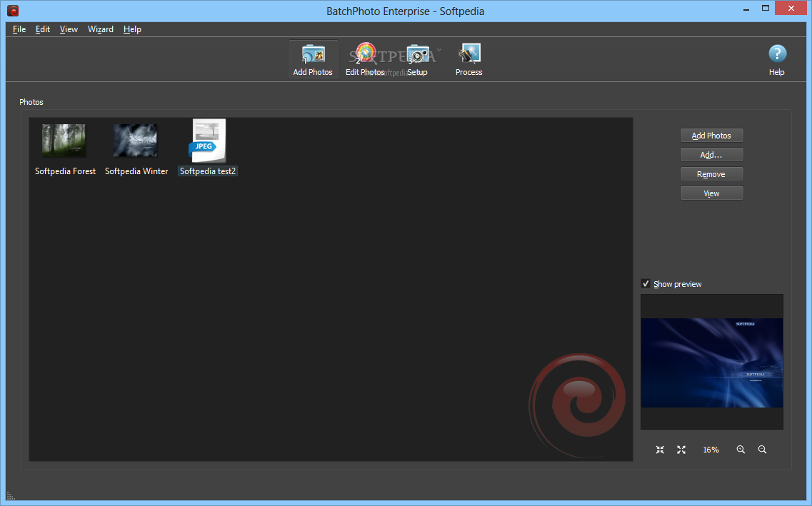
Task: Maximize the BatchPhoto window
Action: (766, 9)
